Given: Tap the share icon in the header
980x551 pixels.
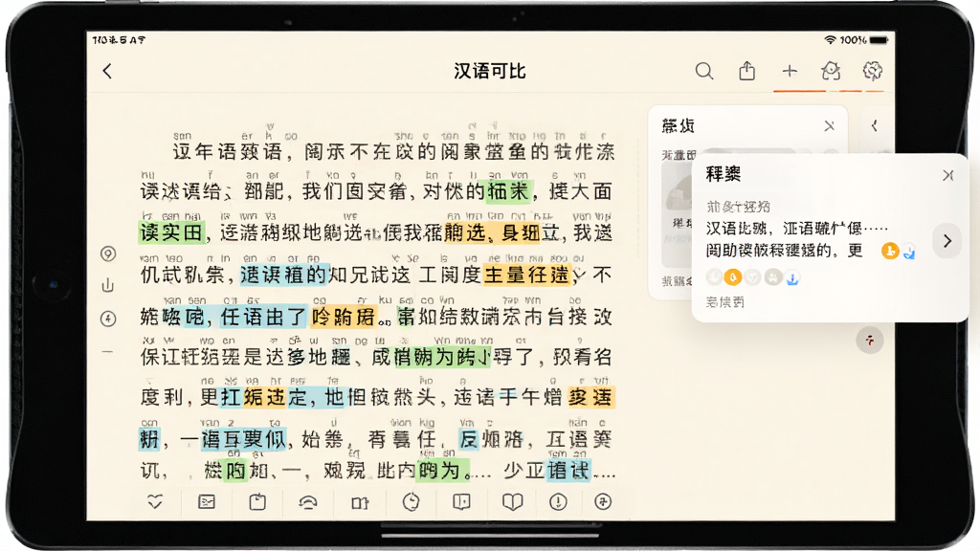Looking at the screenshot, I should [746, 71].
